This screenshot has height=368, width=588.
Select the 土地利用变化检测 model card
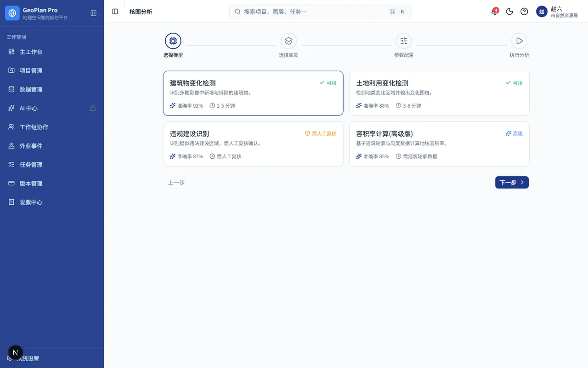(x=439, y=93)
